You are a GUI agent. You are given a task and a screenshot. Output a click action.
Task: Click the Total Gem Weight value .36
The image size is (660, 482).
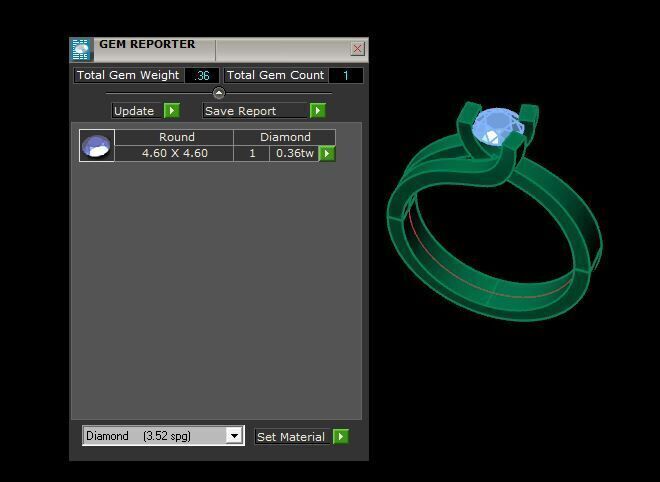202,75
